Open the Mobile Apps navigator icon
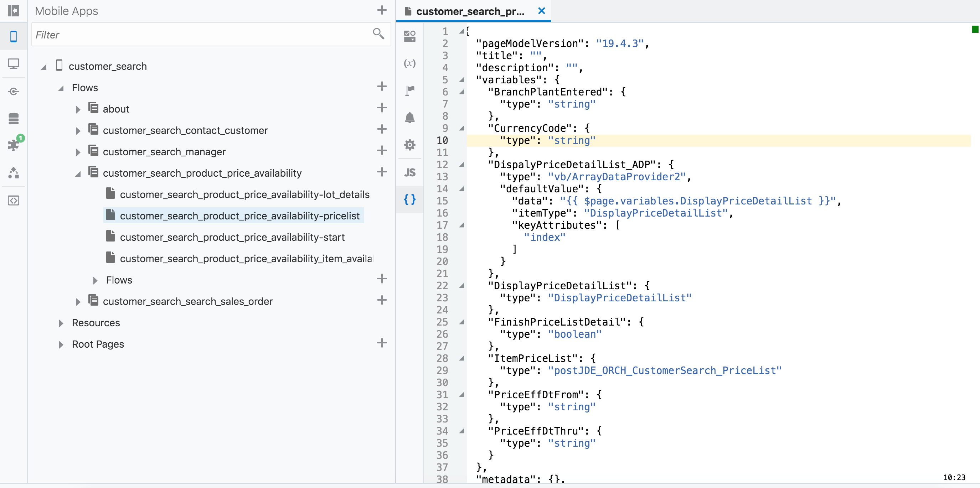Viewport: 980px width, 488px height. (x=13, y=37)
